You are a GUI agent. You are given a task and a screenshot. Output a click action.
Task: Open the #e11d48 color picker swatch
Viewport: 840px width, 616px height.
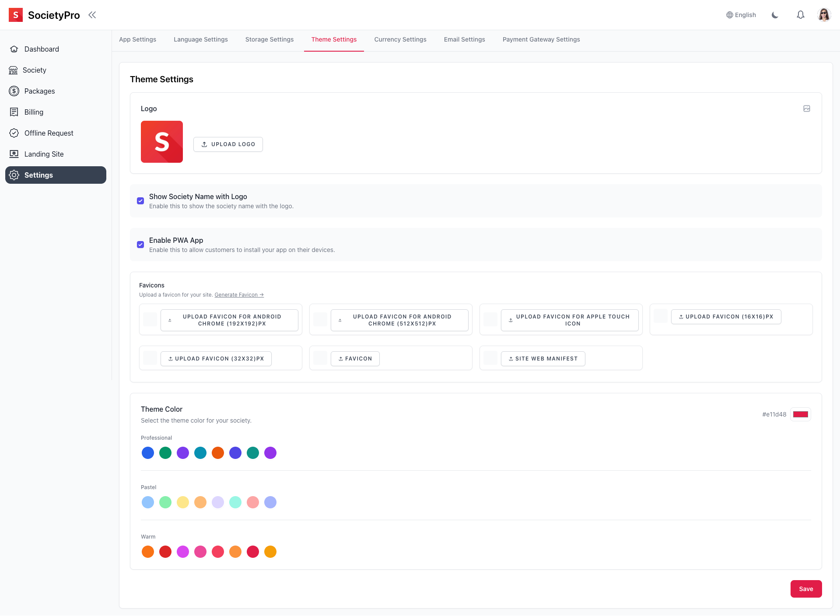click(800, 414)
